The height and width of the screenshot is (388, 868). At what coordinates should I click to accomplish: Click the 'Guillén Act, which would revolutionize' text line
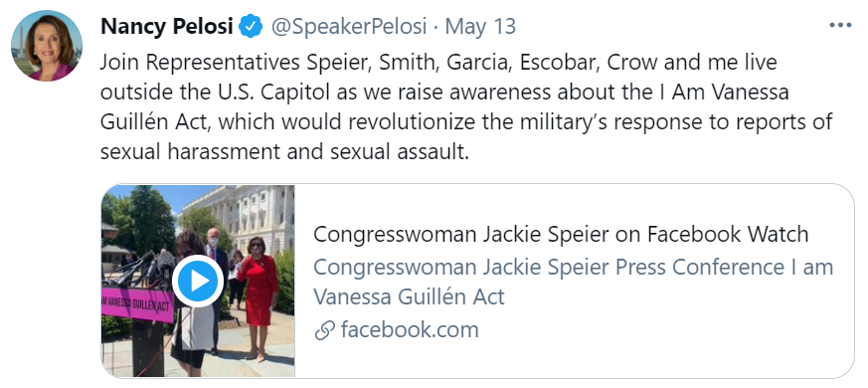click(466, 122)
